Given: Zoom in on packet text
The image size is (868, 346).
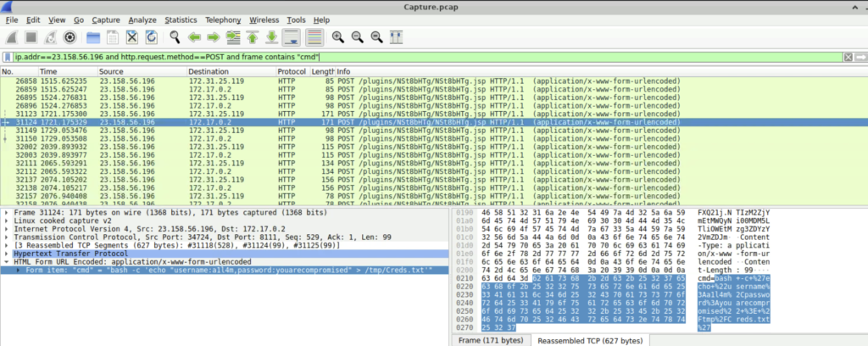Looking at the screenshot, I should click(337, 37).
